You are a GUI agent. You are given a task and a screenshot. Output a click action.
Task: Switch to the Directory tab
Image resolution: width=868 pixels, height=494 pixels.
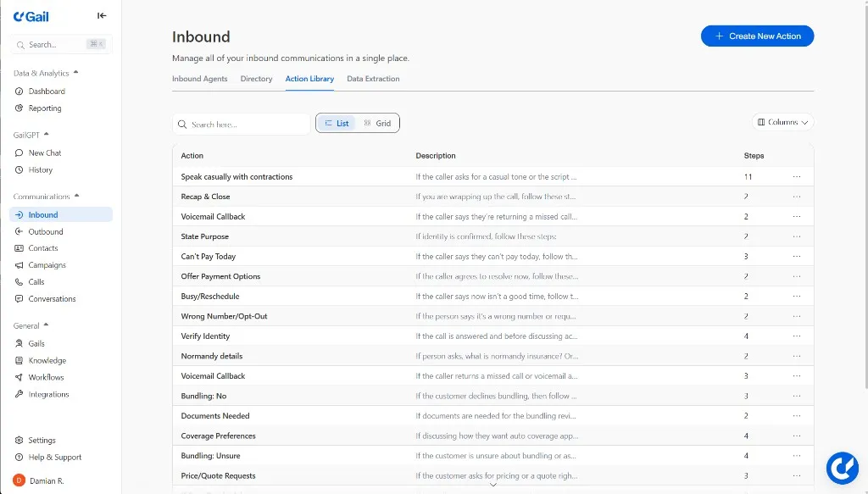tap(256, 79)
